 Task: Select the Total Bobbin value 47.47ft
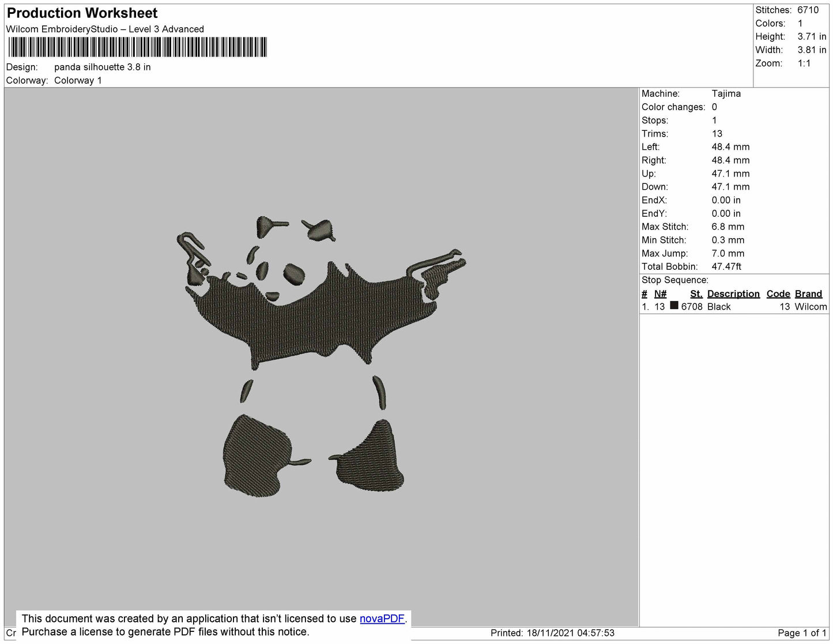[x=726, y=266]
